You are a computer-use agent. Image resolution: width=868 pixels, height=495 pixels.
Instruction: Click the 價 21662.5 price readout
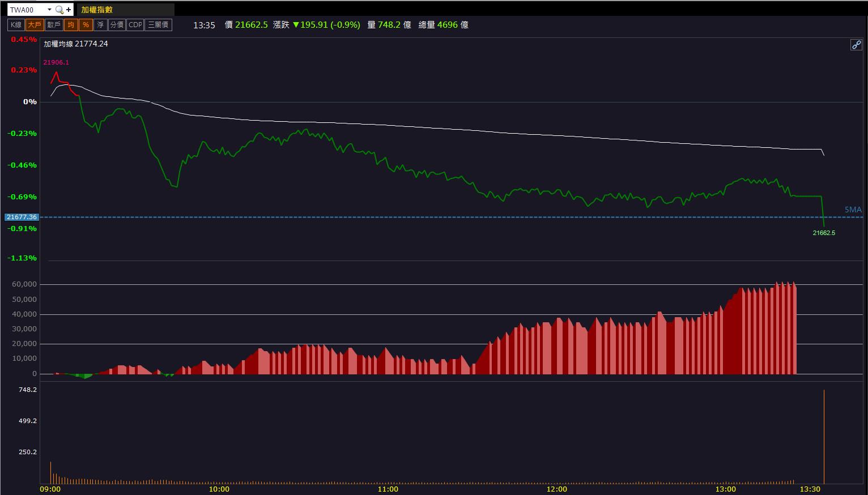(x=246, y=25)
